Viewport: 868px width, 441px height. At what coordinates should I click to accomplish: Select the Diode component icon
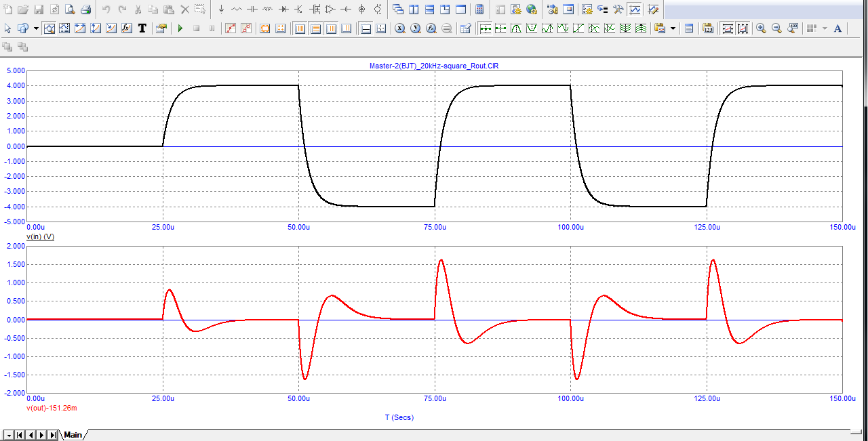coord(283,9)
